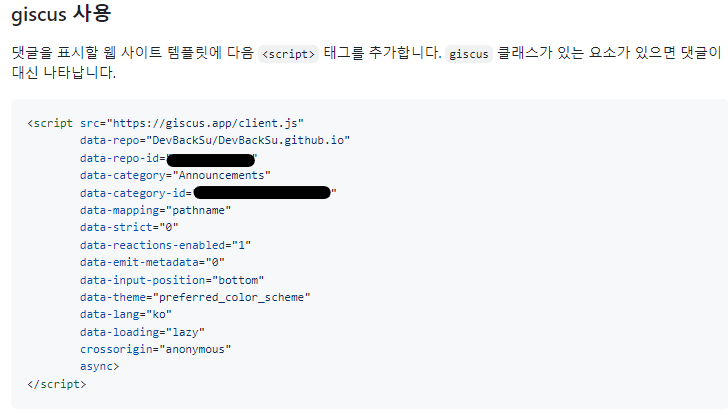The width and height of the screenshot is (728, 411).
Task: Click the data-mapping "pathname" line
Action: click(x=155, y=211)
